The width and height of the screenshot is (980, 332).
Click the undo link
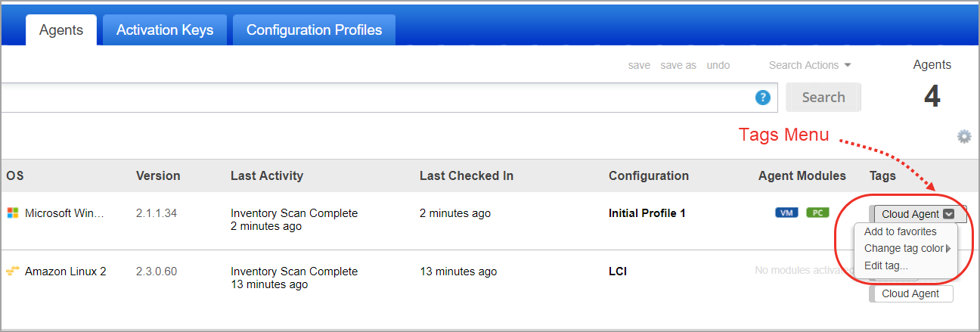tap(718, 65)
